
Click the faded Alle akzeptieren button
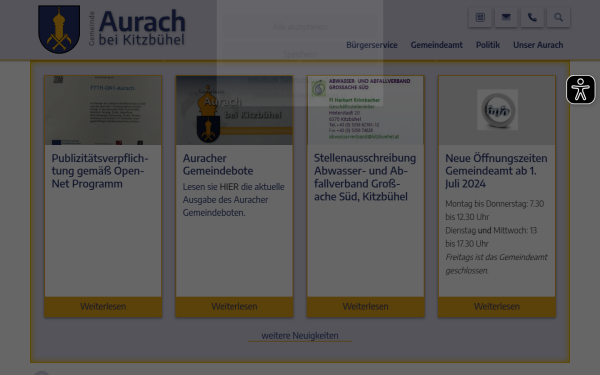coord(300,27)
